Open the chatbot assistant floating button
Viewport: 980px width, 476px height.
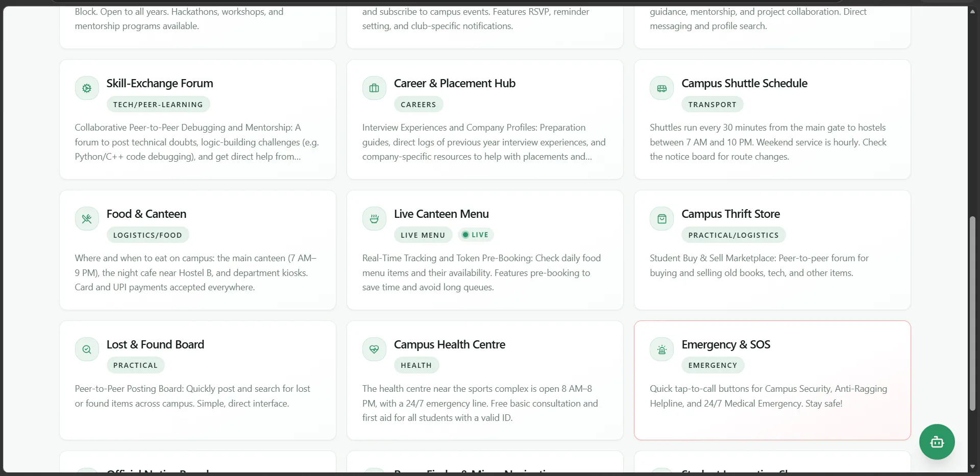click(x=937, y=442)
